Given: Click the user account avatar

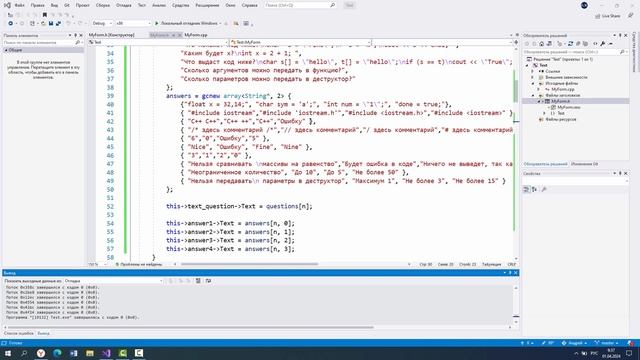Looking at the screenshot, I should click(584, 5).
